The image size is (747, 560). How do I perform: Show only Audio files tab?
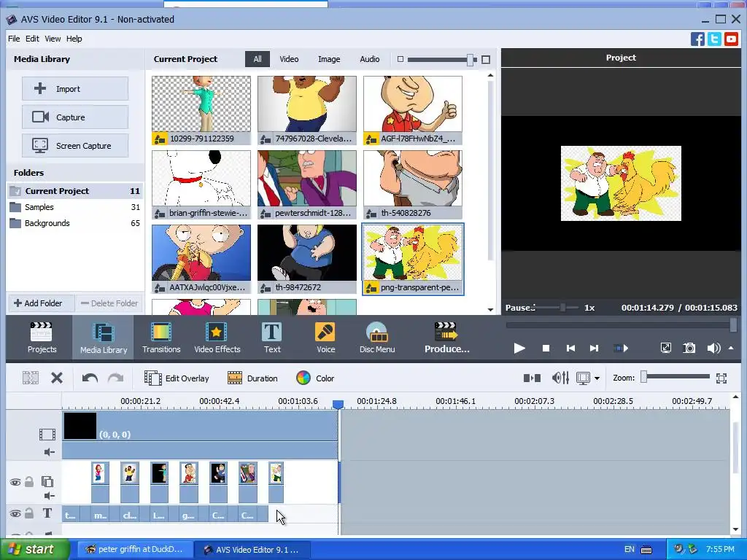(370, 59)
